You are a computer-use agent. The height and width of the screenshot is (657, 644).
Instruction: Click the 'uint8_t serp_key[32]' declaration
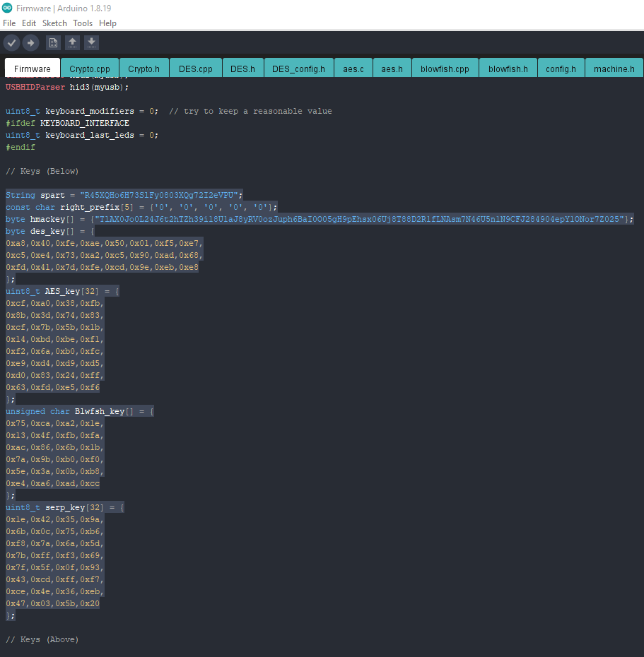coord(65,508)
